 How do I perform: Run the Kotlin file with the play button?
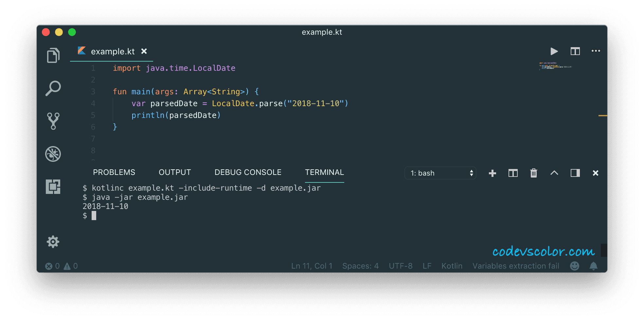coord(554,51)
